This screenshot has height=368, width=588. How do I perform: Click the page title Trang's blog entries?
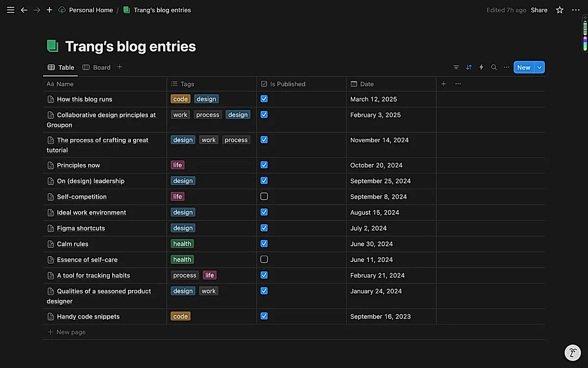click(130, 46)
